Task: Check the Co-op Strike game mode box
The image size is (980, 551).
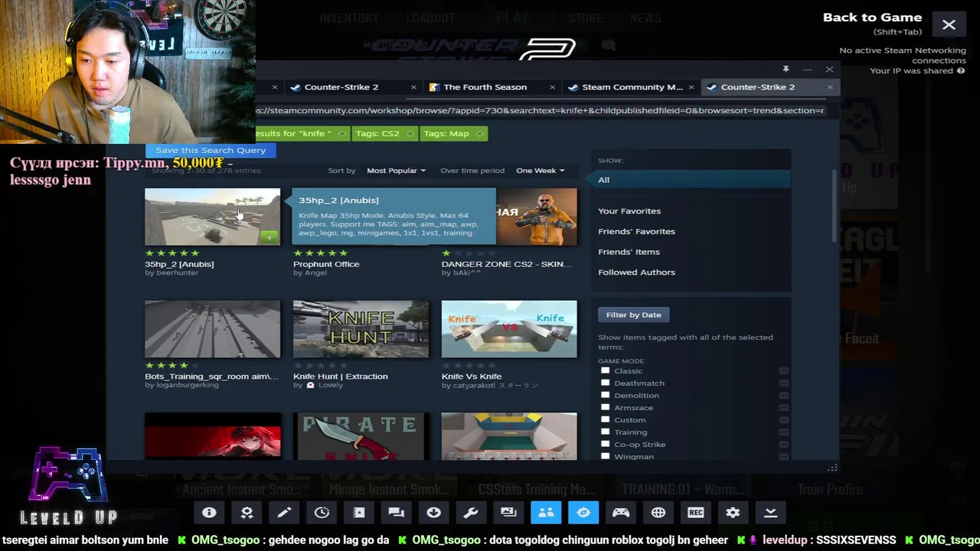Action: [x=605, y=445]
